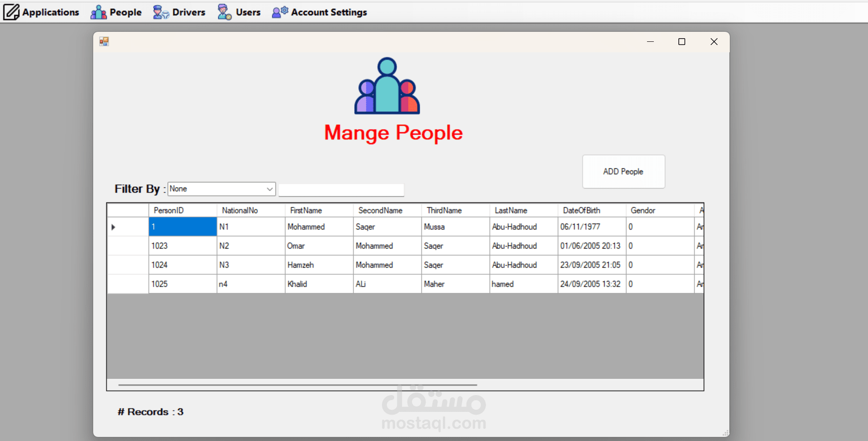Click the row selector arrow on the first row
The image size is (868, 441).
(112, 226)
